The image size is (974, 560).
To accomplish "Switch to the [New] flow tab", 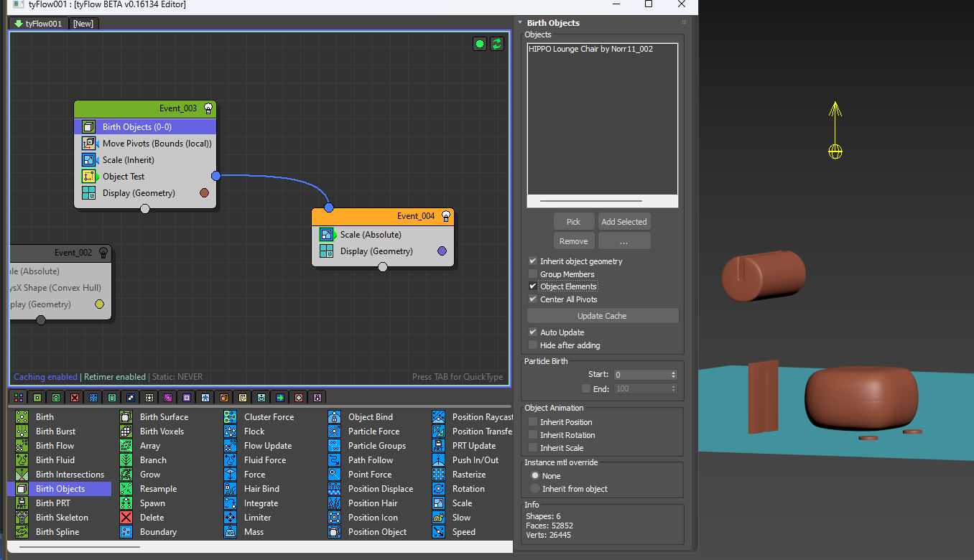I will (83, 24).
